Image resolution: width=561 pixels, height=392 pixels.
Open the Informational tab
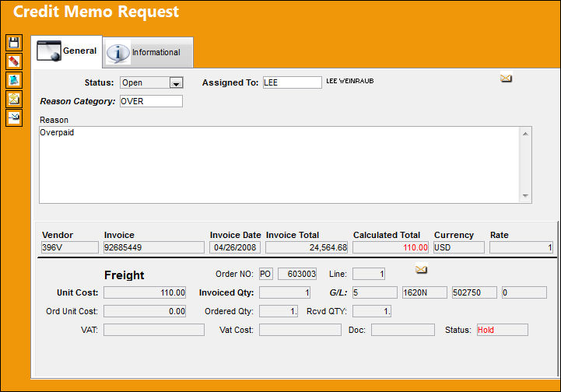tap(148, 53)
